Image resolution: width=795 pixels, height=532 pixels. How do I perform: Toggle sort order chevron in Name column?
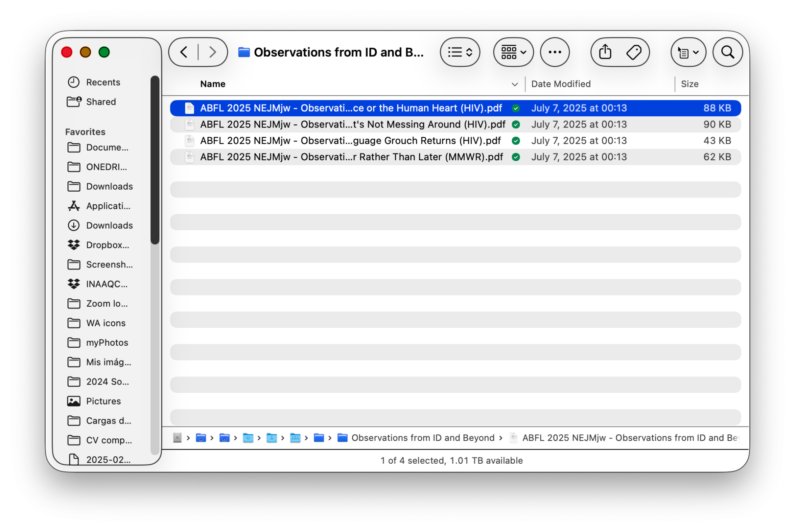tap(514, 84)
